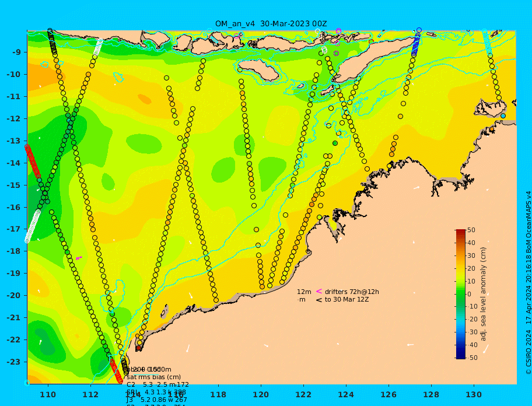This screenshot has height=406, width=532.
Task: Click the 'drifters 72h@12h' legend text
Action: coord(352,292)
